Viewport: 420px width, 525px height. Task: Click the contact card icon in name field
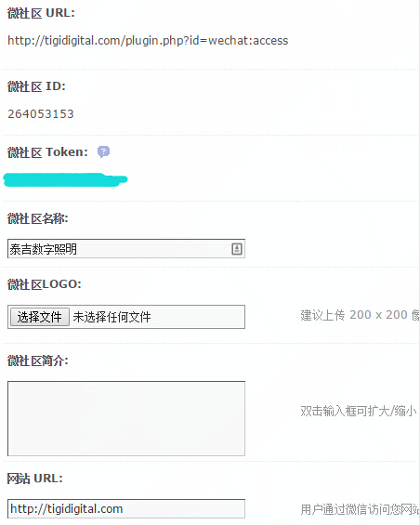coord(237,249)
